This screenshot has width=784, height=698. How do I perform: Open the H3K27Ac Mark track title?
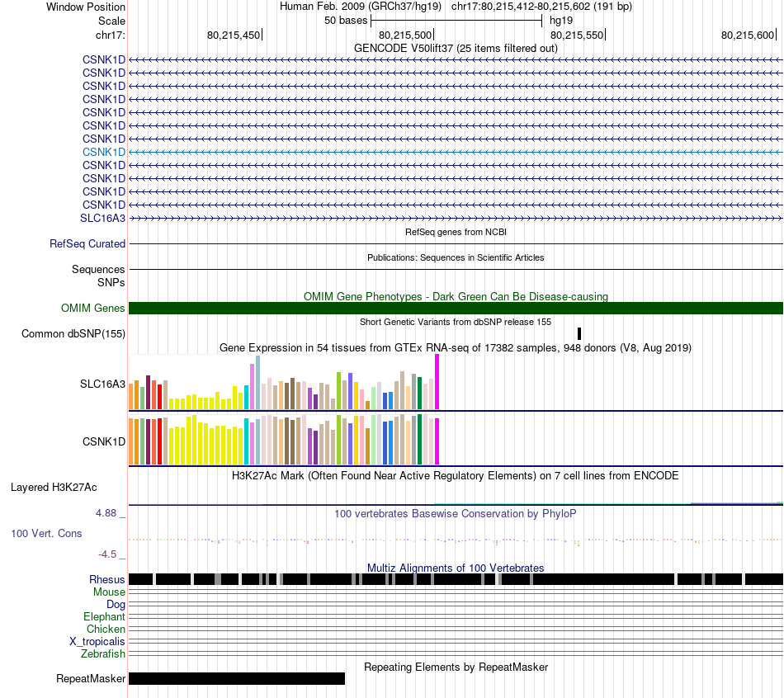coord(456,475)
